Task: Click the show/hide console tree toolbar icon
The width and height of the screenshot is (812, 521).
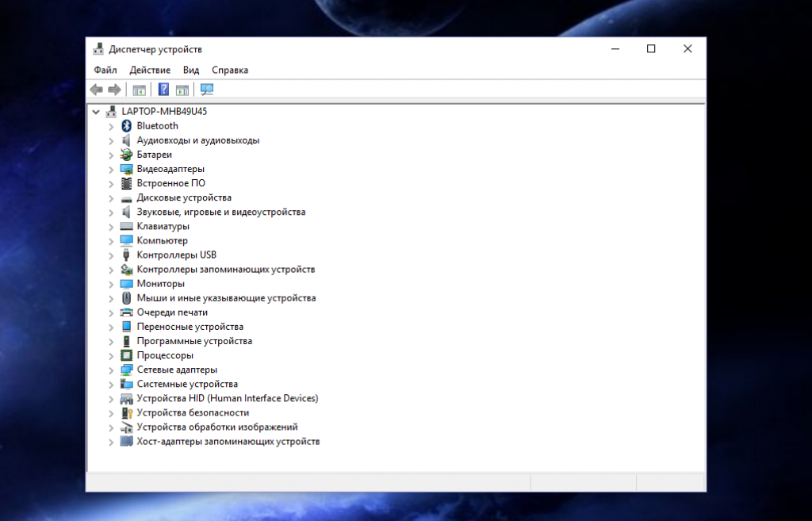Action: [140, 90]
